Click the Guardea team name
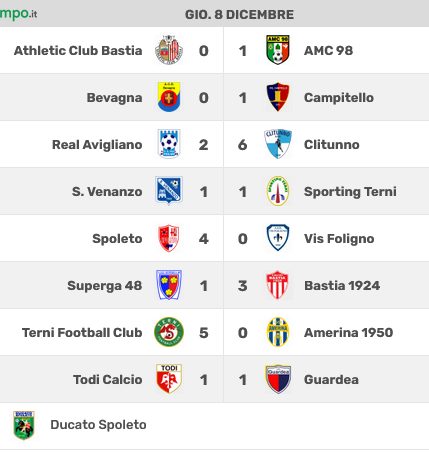 click(331, 380)
